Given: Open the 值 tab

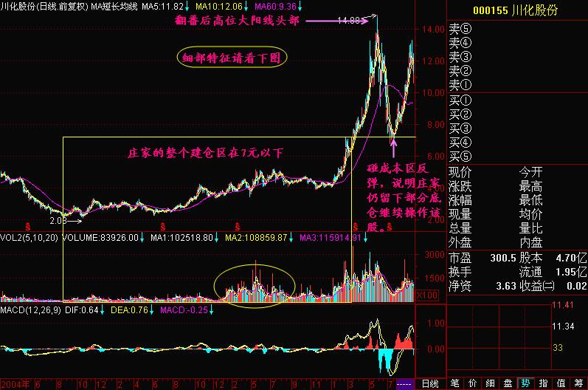Looking at the screenshot, I should (561, 383).
